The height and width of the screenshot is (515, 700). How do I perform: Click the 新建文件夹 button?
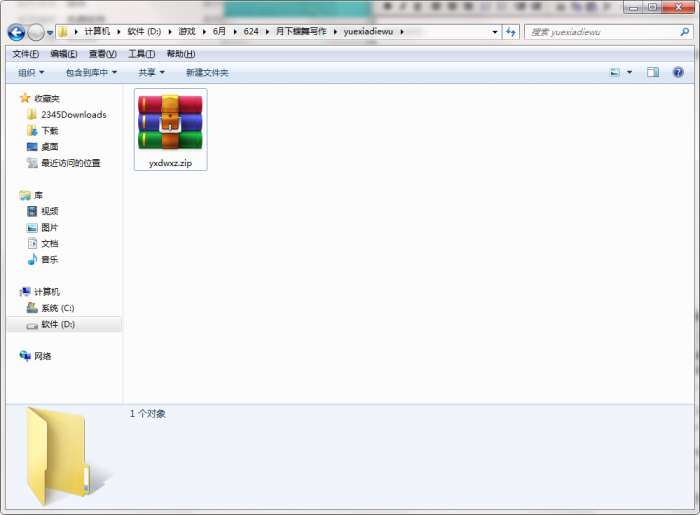207,72
